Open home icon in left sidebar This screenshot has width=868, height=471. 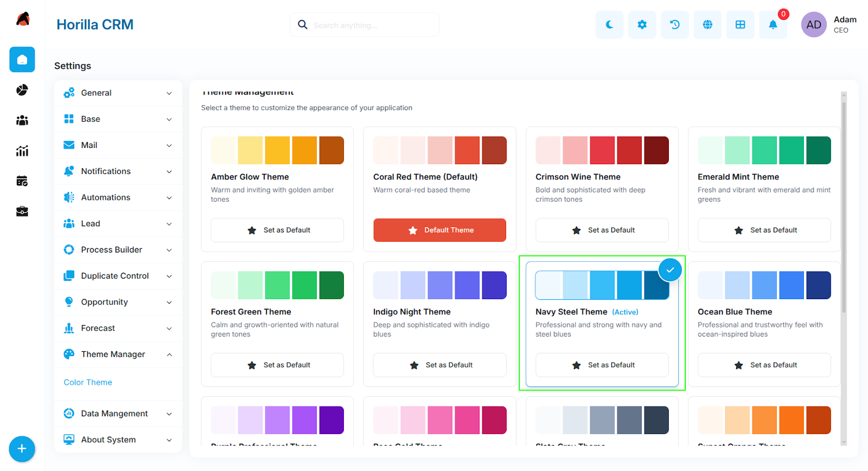[x=22, y=60]
